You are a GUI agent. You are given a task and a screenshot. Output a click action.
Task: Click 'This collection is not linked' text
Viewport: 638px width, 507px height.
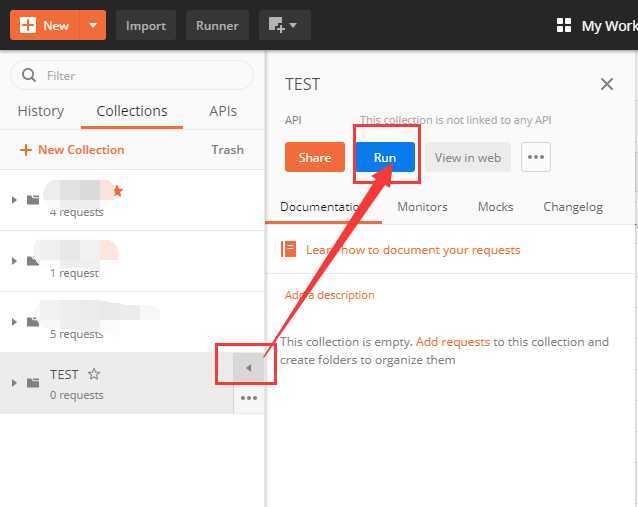coord(455,120)
